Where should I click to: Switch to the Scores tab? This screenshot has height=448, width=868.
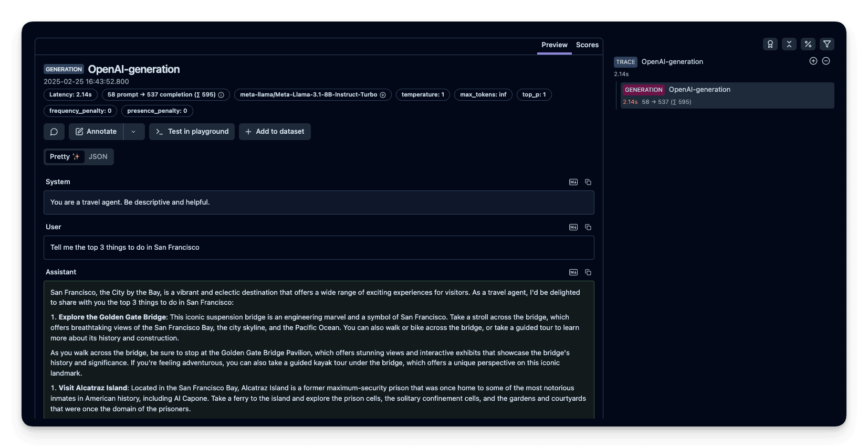tap(587, 45)
